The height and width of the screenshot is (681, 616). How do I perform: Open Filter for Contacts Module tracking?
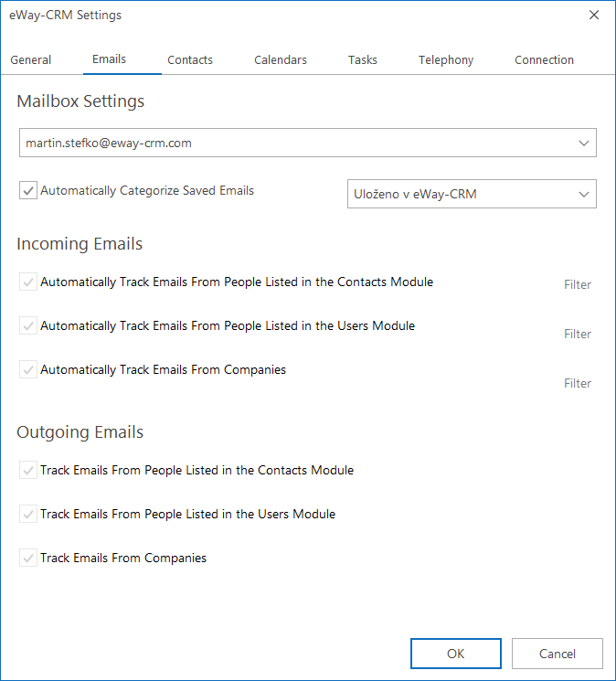tap(578, 285)
